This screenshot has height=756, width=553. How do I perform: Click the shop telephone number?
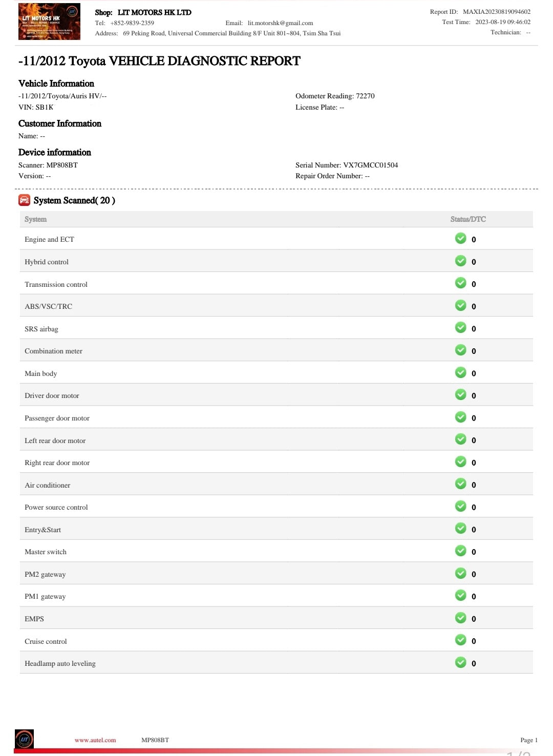132,23
